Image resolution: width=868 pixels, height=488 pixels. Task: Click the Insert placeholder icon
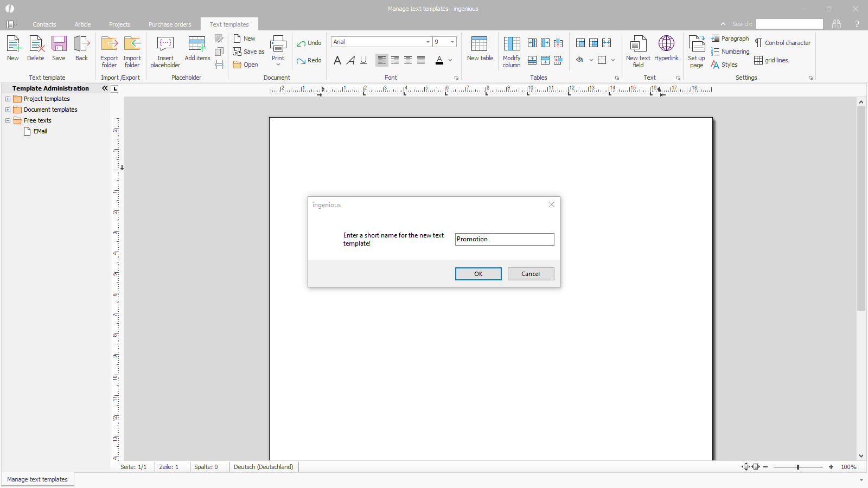click(x=165, y=44)
